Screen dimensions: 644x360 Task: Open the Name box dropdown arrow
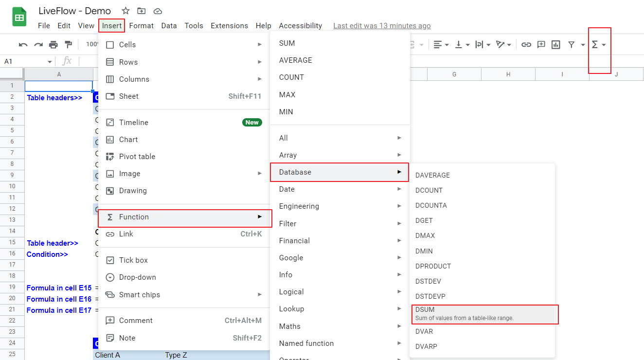(x=50, y=62)
